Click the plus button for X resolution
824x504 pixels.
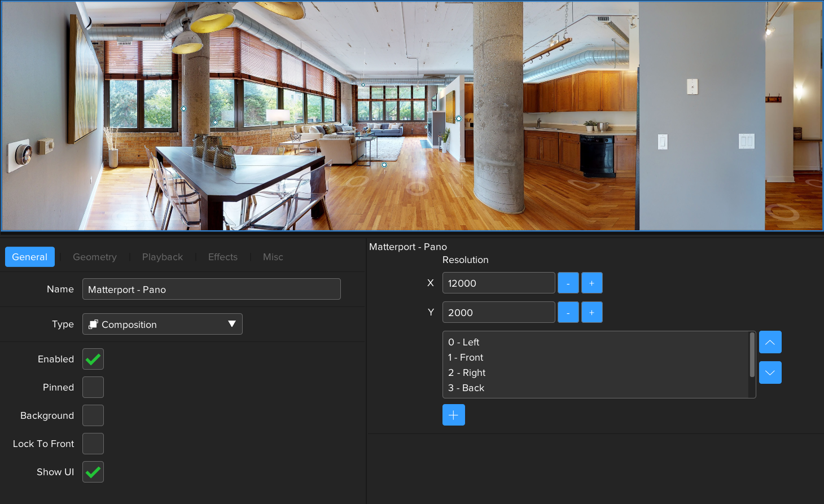(591, 283)
